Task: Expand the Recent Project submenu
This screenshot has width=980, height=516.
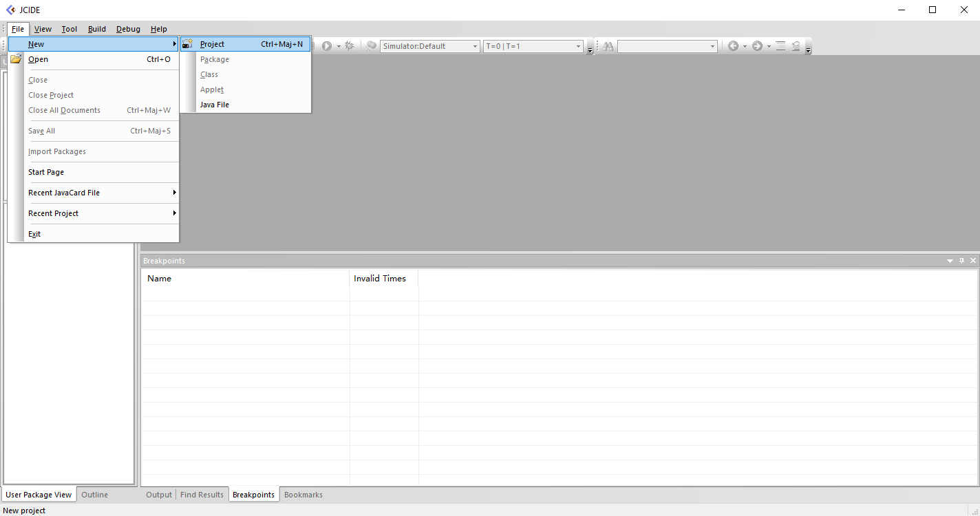Action: [x=93, y=213]
